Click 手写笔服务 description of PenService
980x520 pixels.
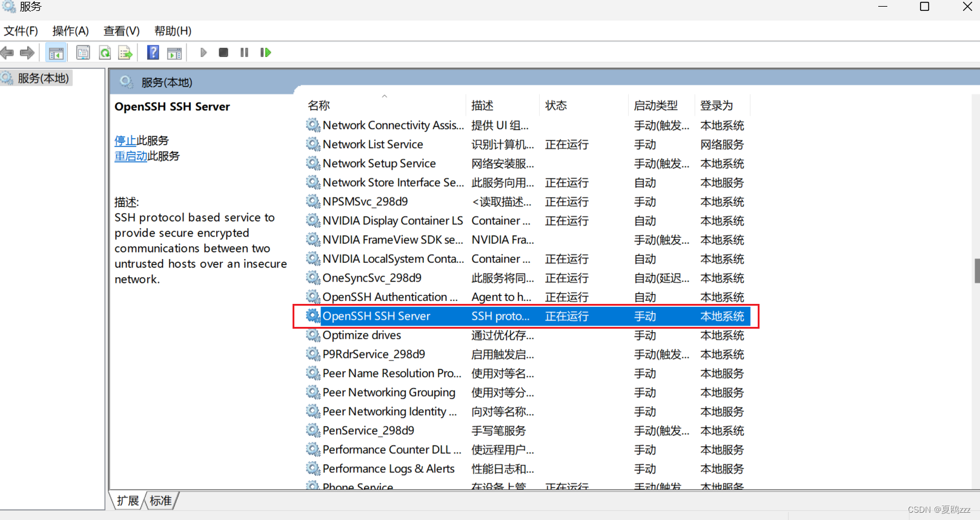[498, 430]
